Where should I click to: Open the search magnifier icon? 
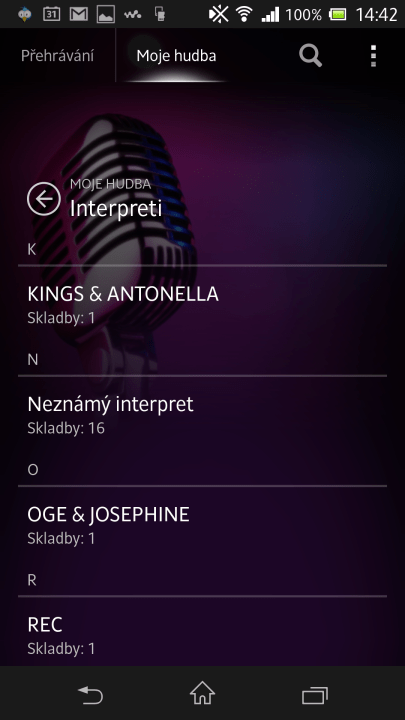pos(310,56)
